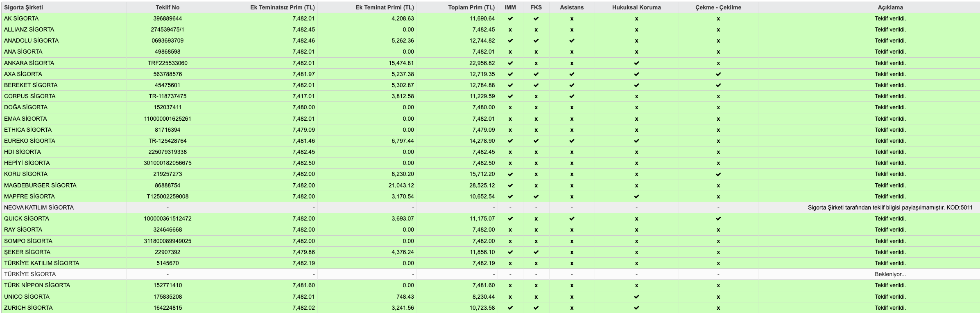980x313 pixels.
Task: Click the Hukuksal Koruma checkmark for EUREKO SİGORTA
Action: tap(636, 141)
